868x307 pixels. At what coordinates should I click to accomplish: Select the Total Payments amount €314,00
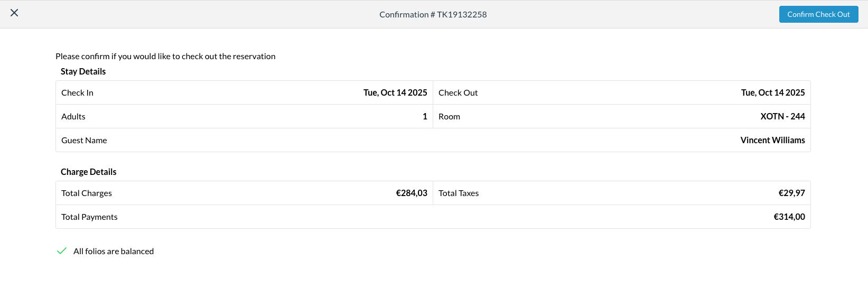tap(789, 217)
